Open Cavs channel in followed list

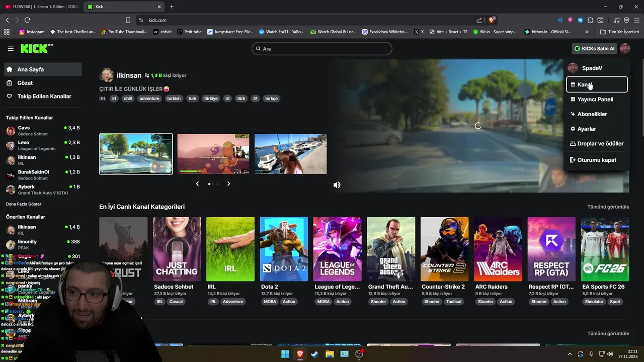[43, 131]
